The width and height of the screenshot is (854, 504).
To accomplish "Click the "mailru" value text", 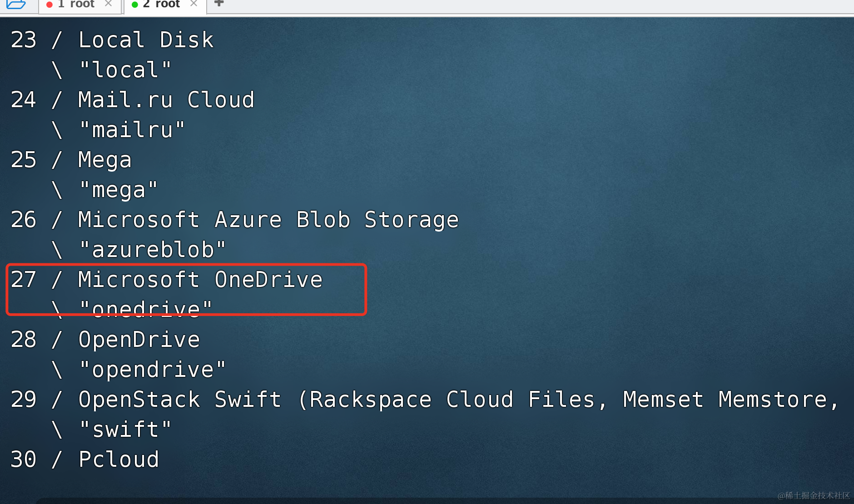I will 132,130.
